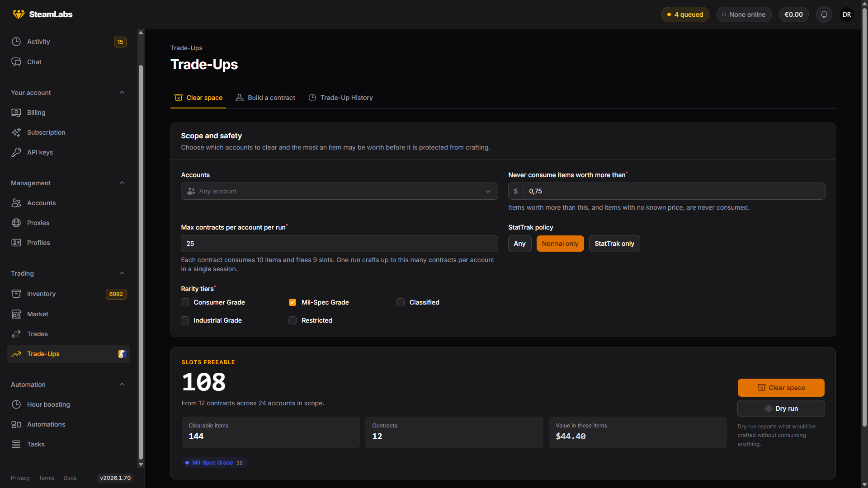Click the Build a contract flask icon
The height and width of the screenshot is (488, 868).
click(x=240, y=98)
